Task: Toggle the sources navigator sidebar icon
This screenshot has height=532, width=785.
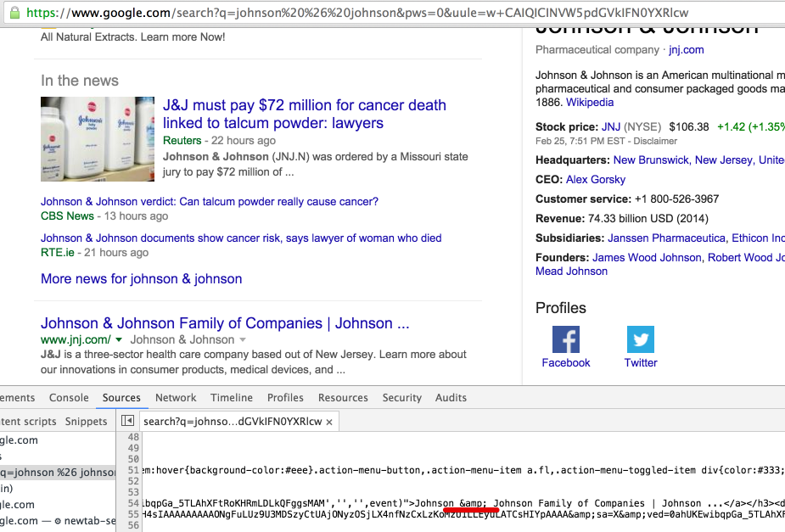Action: [x=127, y=421]
